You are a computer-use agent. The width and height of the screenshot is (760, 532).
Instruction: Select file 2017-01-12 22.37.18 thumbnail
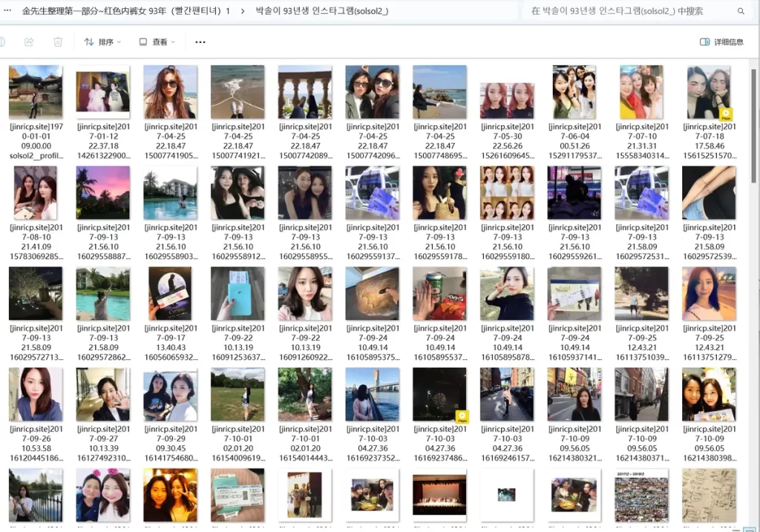click(102, 92)
